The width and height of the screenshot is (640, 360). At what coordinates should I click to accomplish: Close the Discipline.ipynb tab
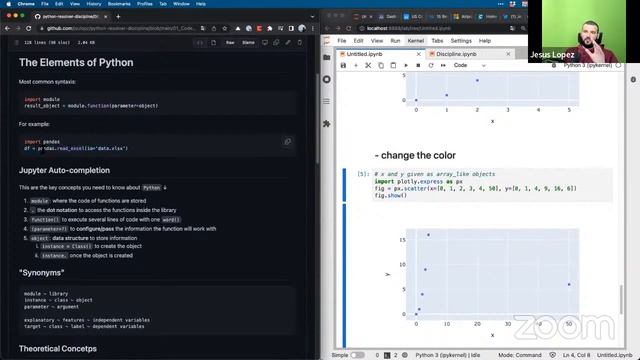[x=508, y=54]
